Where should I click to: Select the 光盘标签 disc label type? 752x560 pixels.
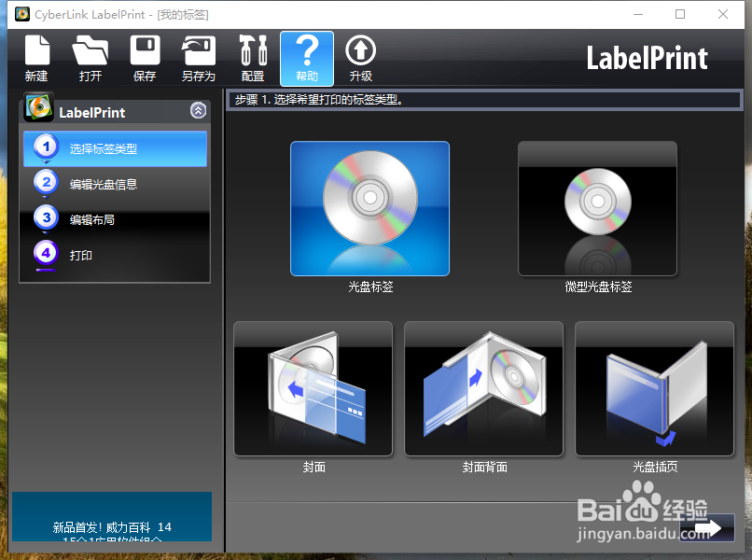coord(369,209)
